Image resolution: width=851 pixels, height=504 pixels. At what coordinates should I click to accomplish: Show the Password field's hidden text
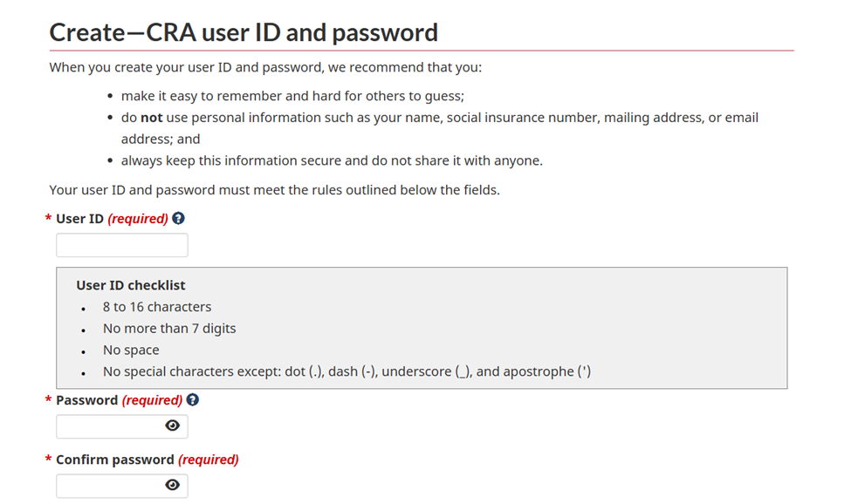(173, 426)
